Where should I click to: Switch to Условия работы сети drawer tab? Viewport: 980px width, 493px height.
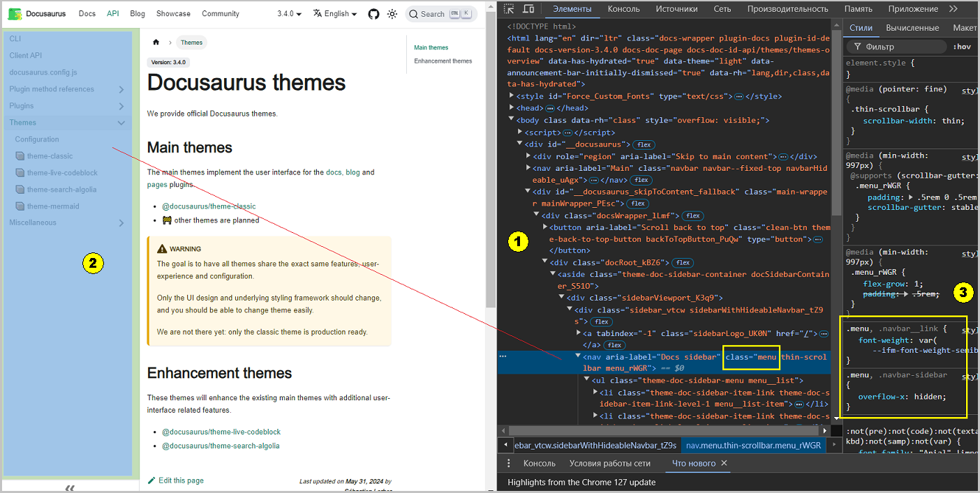point(610,463)
